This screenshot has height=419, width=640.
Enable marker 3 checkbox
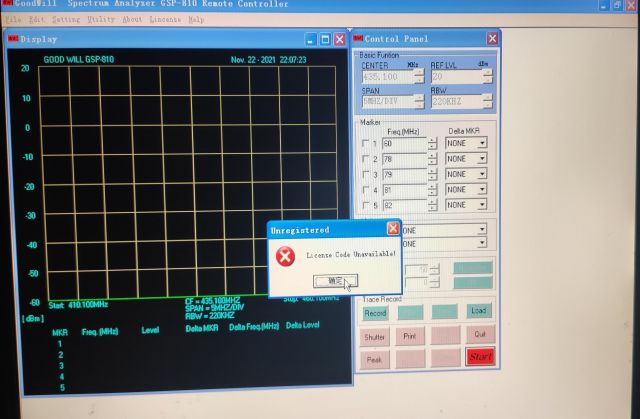click(x=366, y=174)
